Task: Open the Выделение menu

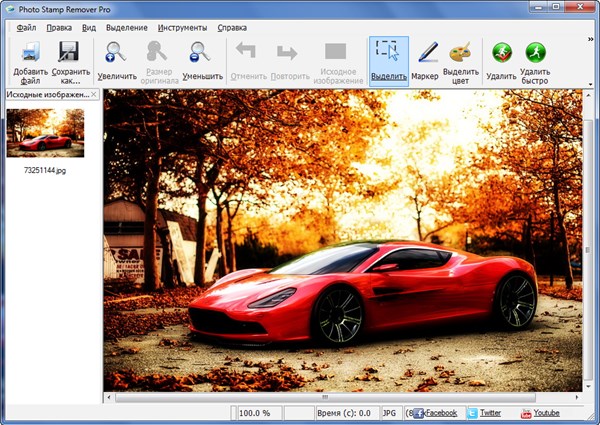Action: pyautogui.click(x=125, y=27)
